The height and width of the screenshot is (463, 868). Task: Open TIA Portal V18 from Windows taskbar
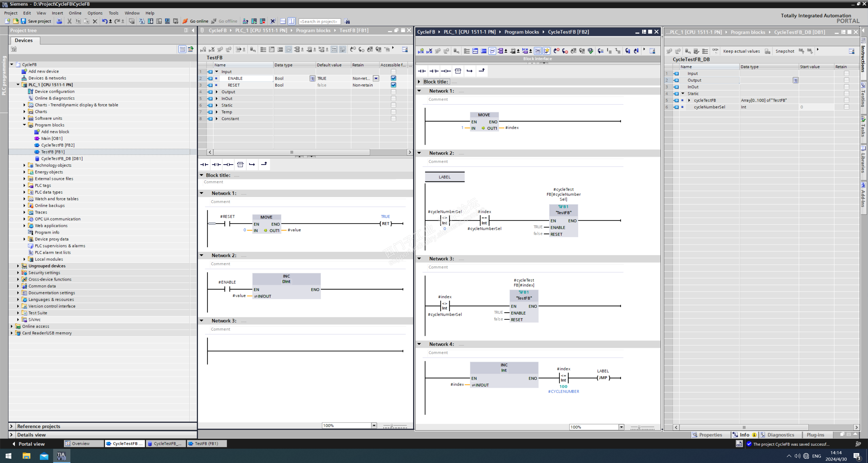(61, 456)
